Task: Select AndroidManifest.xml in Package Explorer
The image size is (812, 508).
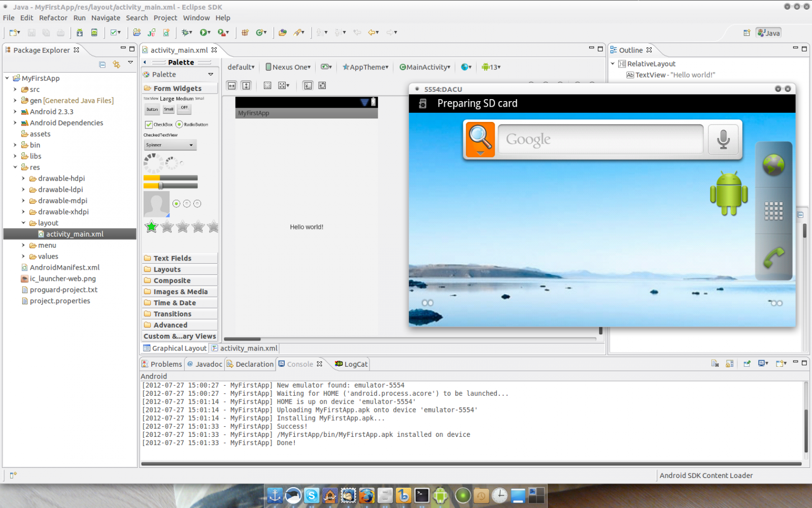Action: (64, 267)
